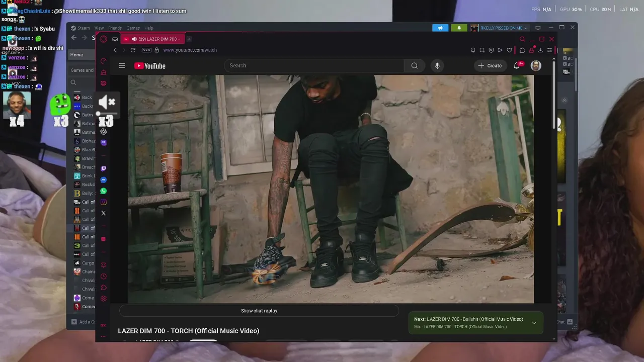
Task: Open YouTube notifications bell
Action: (x=517, y=65)
